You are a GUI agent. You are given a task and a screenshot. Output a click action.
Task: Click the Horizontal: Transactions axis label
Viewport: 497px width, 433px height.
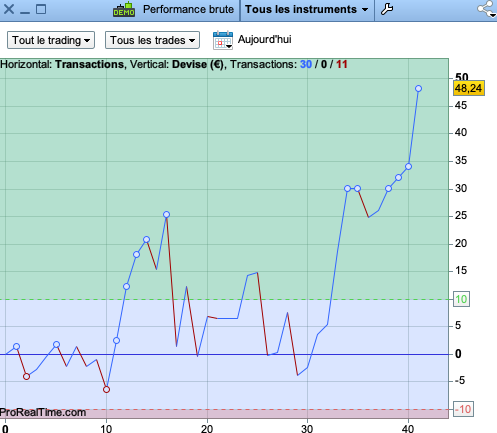pos(62,64)
